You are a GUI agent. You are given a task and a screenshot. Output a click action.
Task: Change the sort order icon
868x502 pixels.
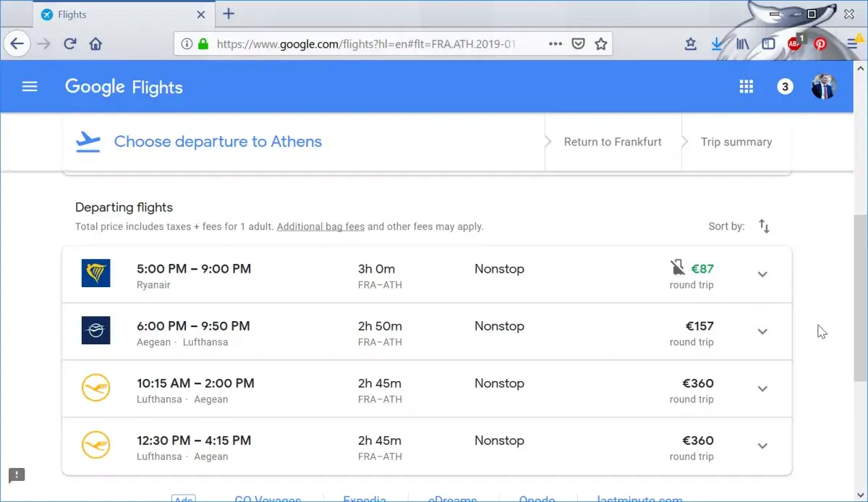click(x=764, y=226)
